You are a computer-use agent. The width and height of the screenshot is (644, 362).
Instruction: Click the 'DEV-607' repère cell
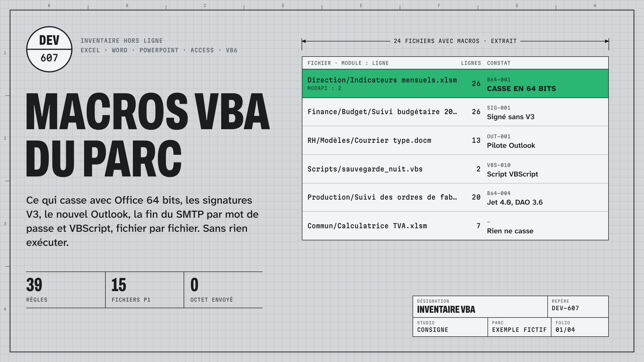578,307
